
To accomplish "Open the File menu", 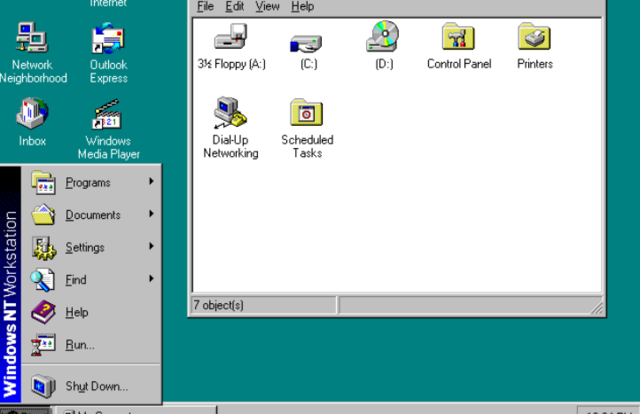I will [x=205, y=7].
